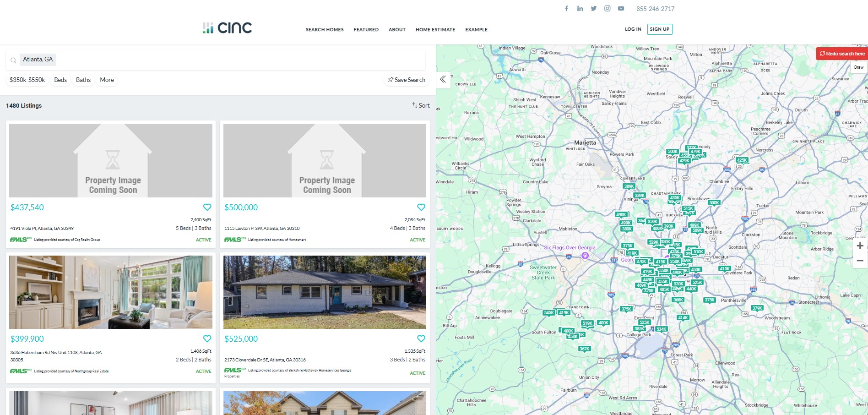
Task: Click the 367K map price marker
Action: 584,349
